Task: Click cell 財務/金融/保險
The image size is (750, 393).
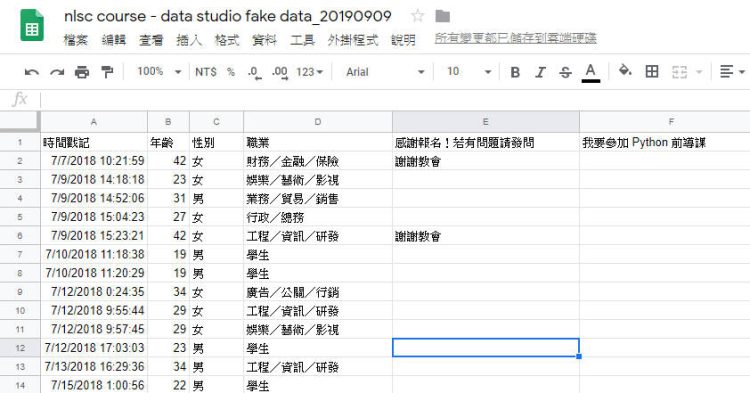Action: [318, 161]
